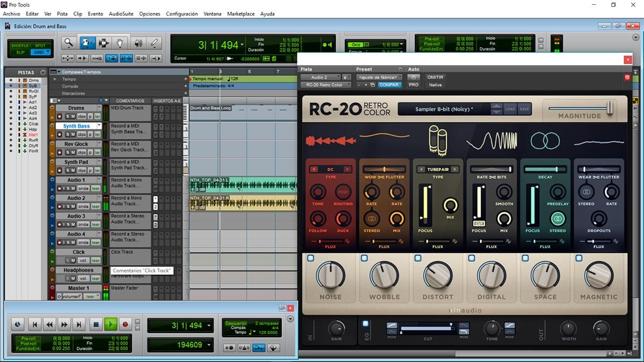The width and height of the screenshot is (644, 362).
Task: Click the LOAD preset button
Action: (510, 109)
